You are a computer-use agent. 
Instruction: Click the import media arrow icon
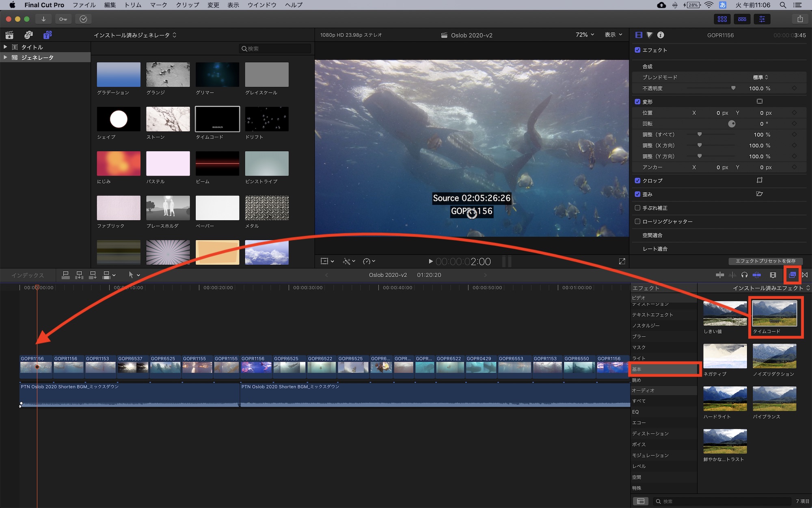(43, 19)
